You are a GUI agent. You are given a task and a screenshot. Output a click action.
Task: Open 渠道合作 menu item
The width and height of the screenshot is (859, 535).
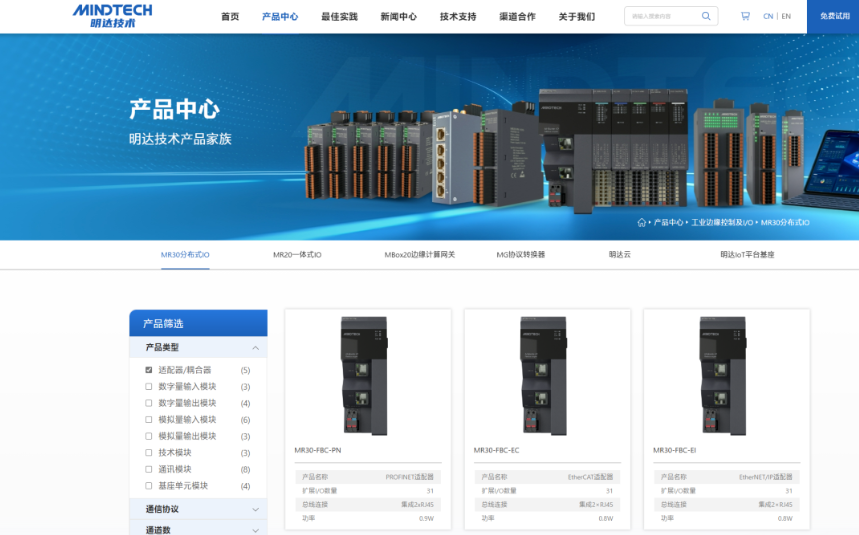[x=517, y=16]
